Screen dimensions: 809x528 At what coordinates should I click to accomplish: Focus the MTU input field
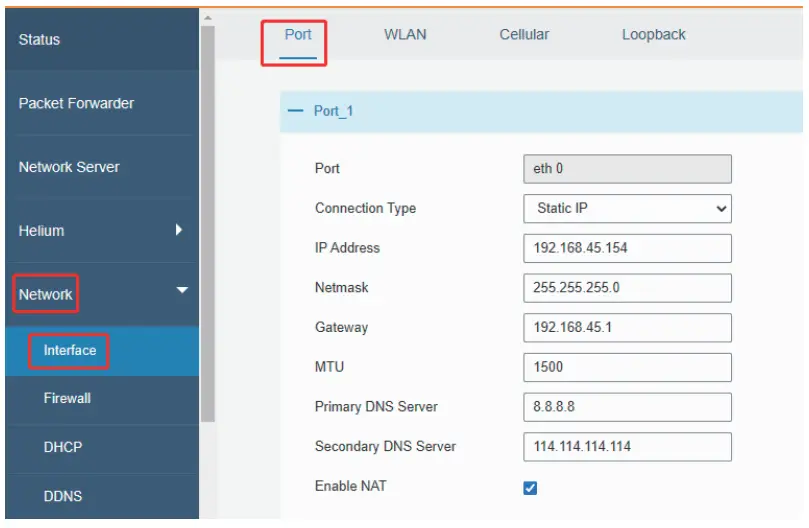pyautogui.click(x=627, y=367)
